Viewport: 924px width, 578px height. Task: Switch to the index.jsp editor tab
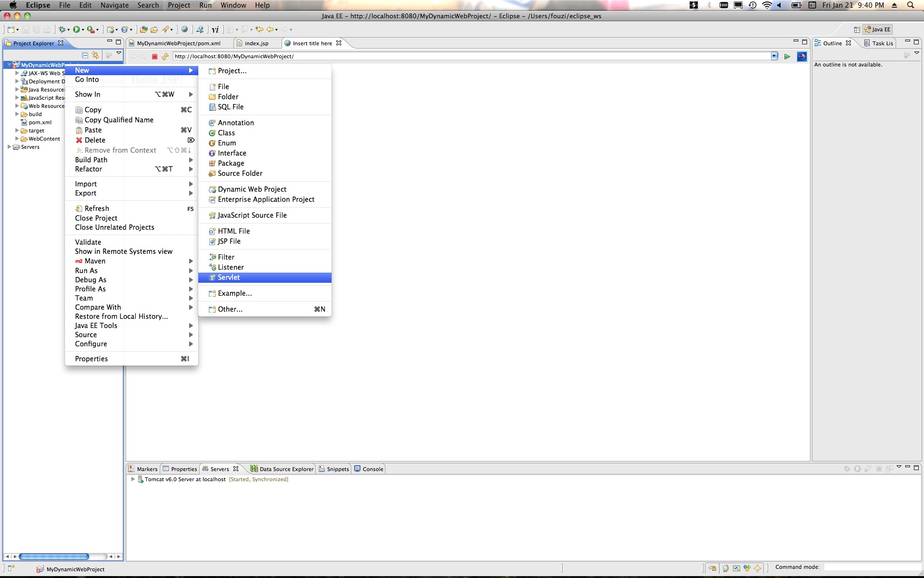(x=257, y=43)
